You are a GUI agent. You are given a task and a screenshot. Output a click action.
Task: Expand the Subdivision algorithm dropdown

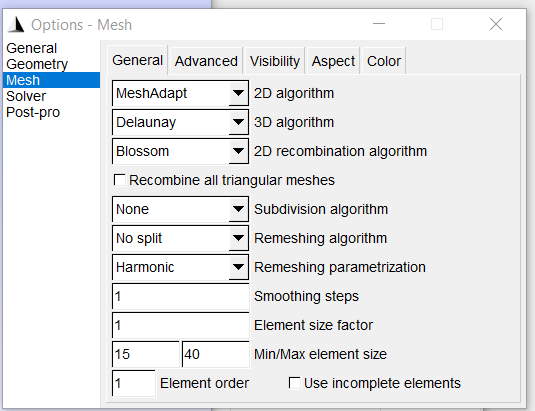tap(180, 209)
